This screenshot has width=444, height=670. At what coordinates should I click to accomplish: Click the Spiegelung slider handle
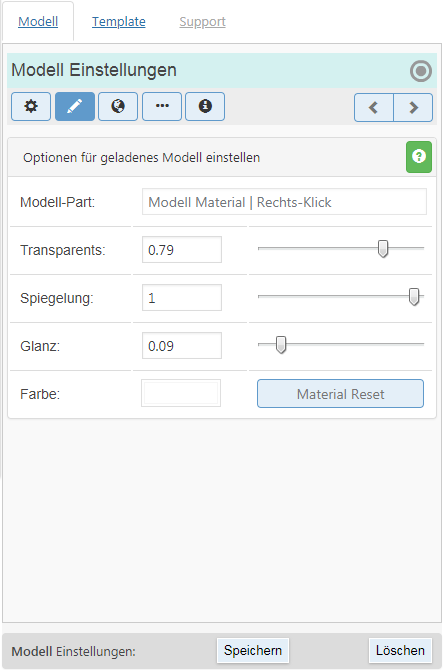[414, 297]
